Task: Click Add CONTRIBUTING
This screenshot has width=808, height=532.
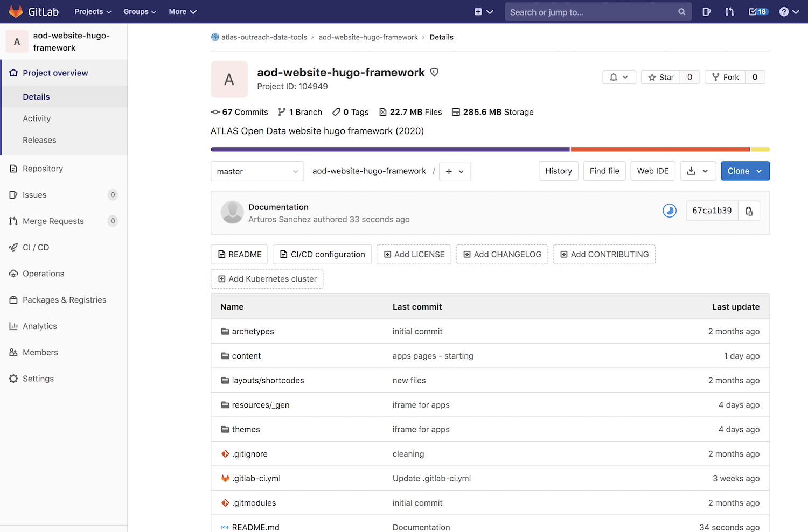Action: [604, 254]
